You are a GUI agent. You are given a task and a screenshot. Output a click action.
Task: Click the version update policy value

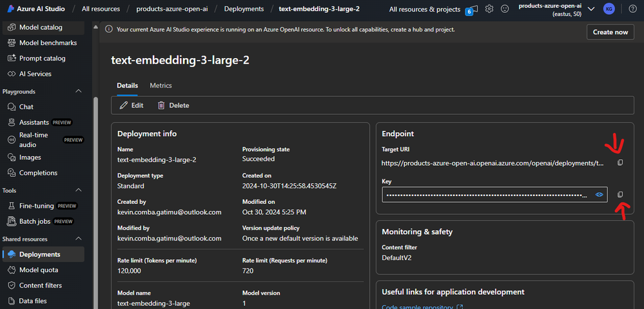click(300, 239)
